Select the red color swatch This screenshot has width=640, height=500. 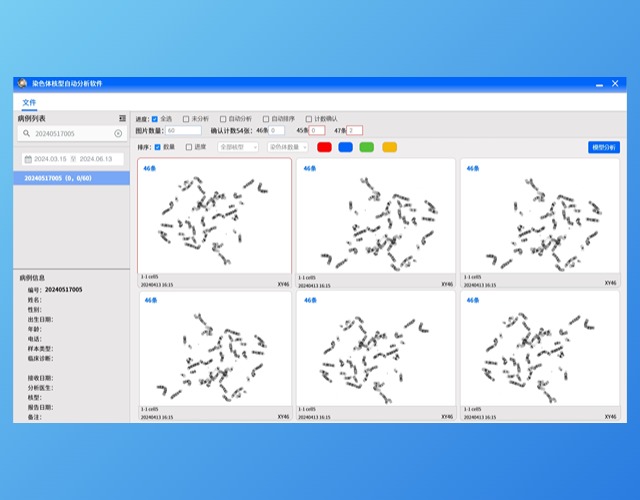[324, 147]
